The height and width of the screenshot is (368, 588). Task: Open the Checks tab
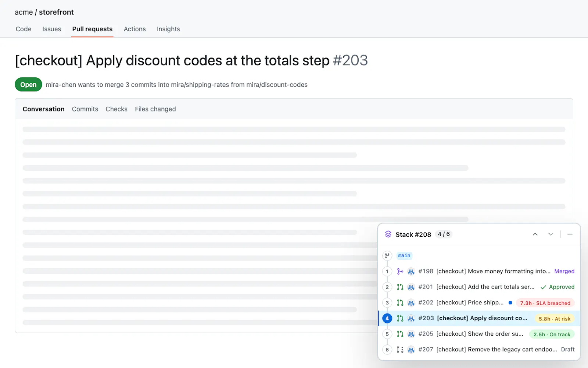(x=116, y=109)
